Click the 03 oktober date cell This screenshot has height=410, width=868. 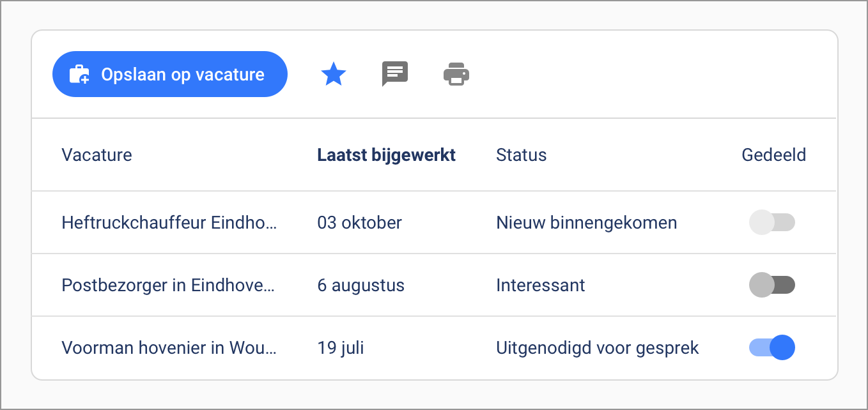click(359, 223)
